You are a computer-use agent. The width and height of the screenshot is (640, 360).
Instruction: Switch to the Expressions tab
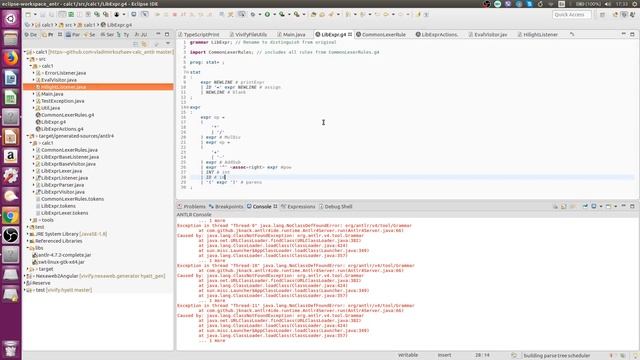point(298,207)
